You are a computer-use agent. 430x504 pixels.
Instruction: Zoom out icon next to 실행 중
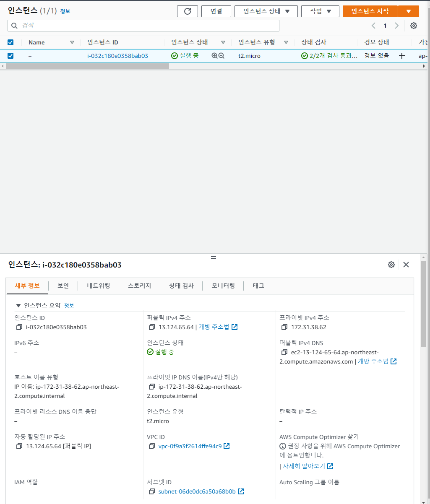tap(221, 55)
